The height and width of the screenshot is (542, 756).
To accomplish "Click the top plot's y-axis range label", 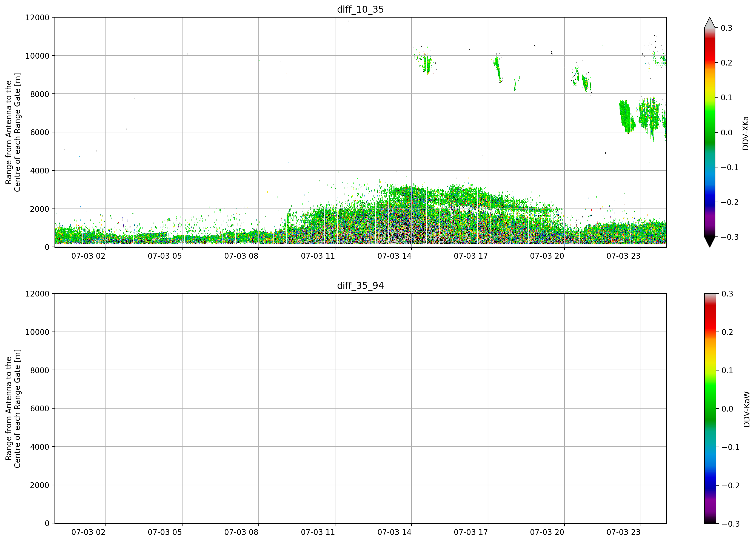I will 13,132.
